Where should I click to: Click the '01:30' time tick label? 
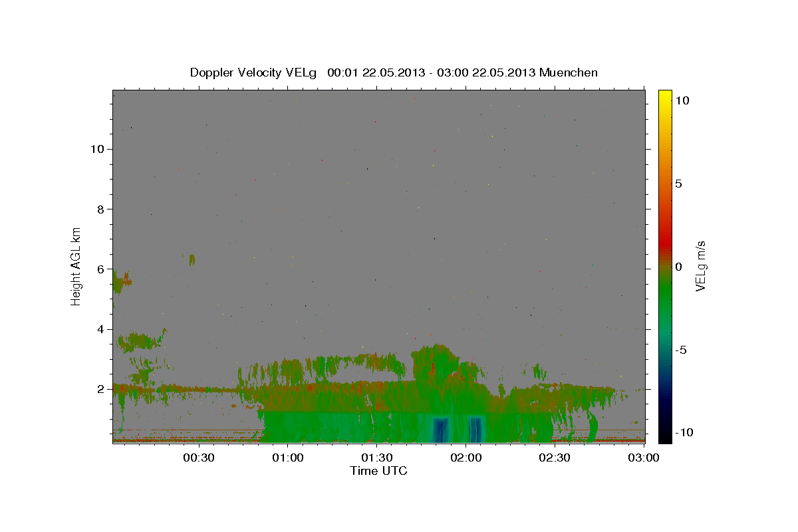[376, 458]
